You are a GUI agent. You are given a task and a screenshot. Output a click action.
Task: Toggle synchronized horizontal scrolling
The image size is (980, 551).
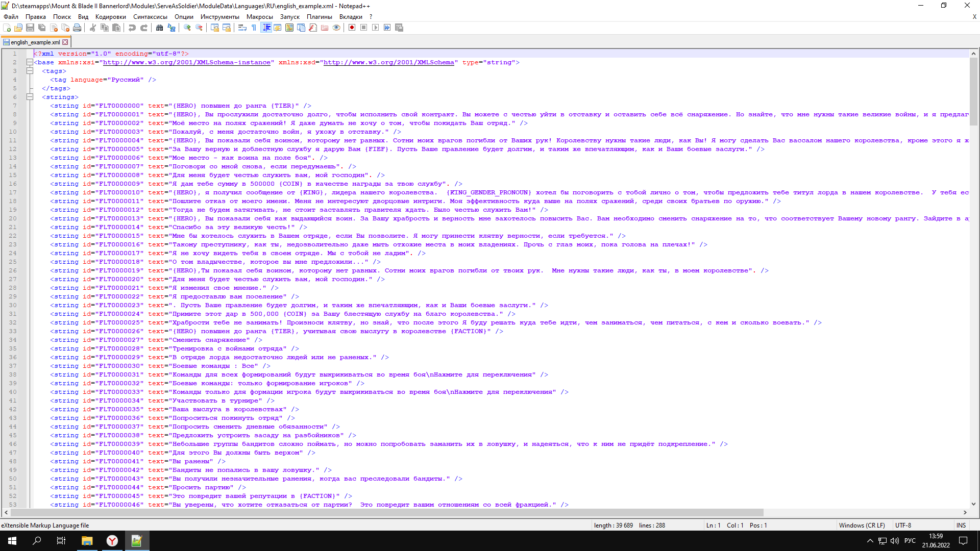tap(227, 28)
